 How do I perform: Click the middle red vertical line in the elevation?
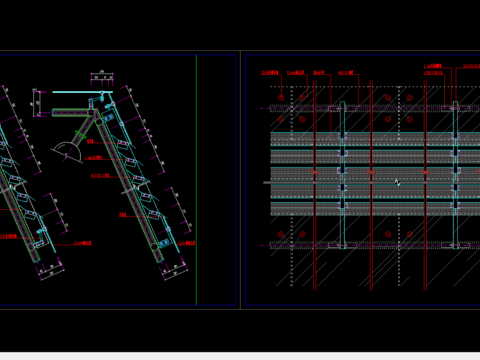pos(371,185)
